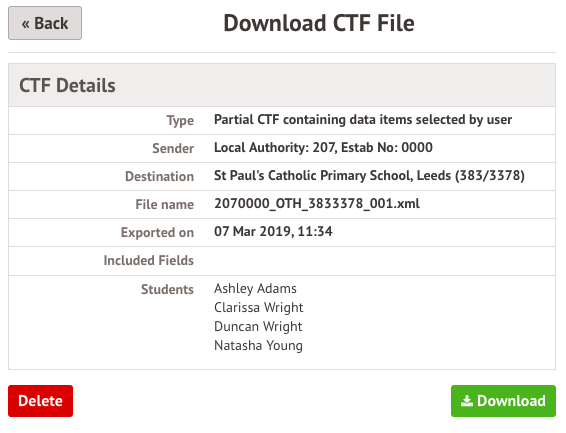Download the CTF file
The height and width of the screenshot is (433, 566).
tap(503, 401)
